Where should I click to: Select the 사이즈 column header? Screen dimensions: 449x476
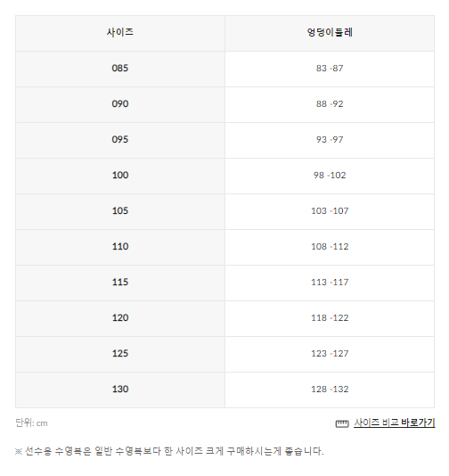(x=120, y=33)
